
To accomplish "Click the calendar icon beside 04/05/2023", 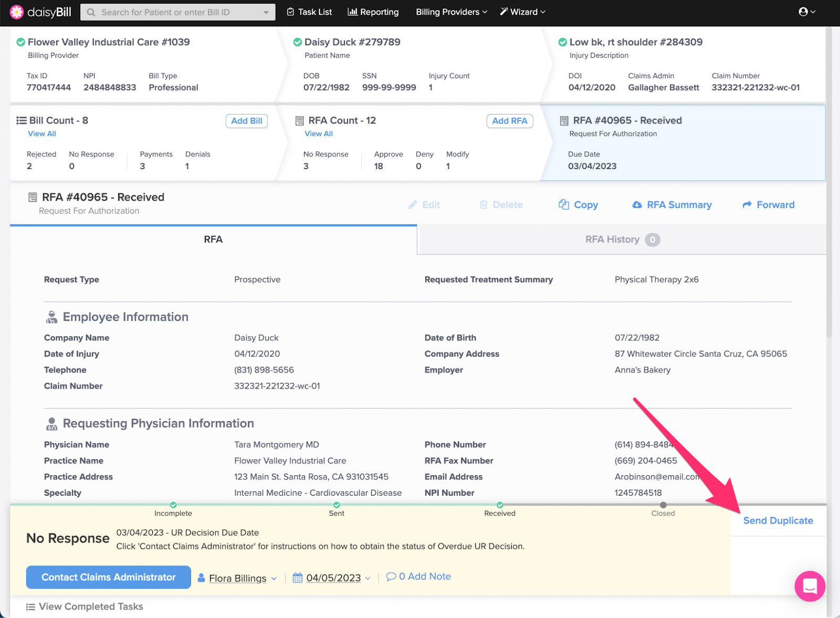I will [x=298, y=578].
